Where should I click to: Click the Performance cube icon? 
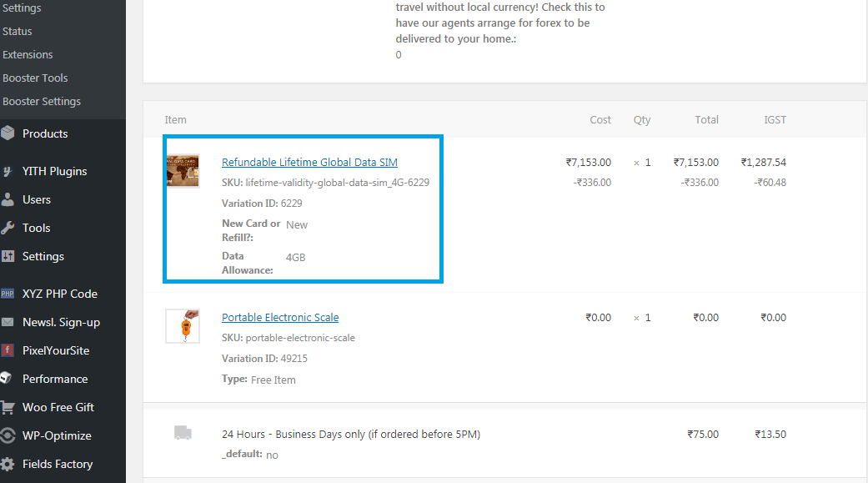[x=6, y=379]
